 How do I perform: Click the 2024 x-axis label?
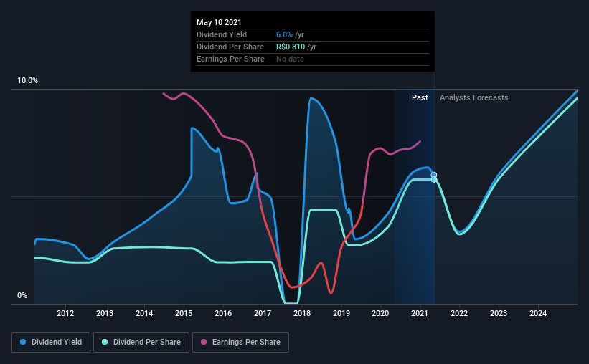(538, 313)
